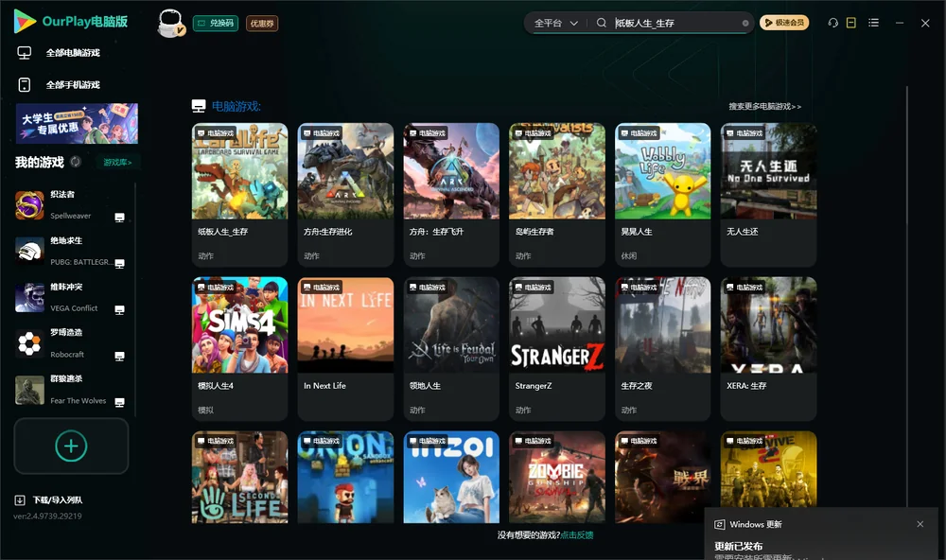Select 罗博造造 Robocraft game icon

(x=29, y=343)
